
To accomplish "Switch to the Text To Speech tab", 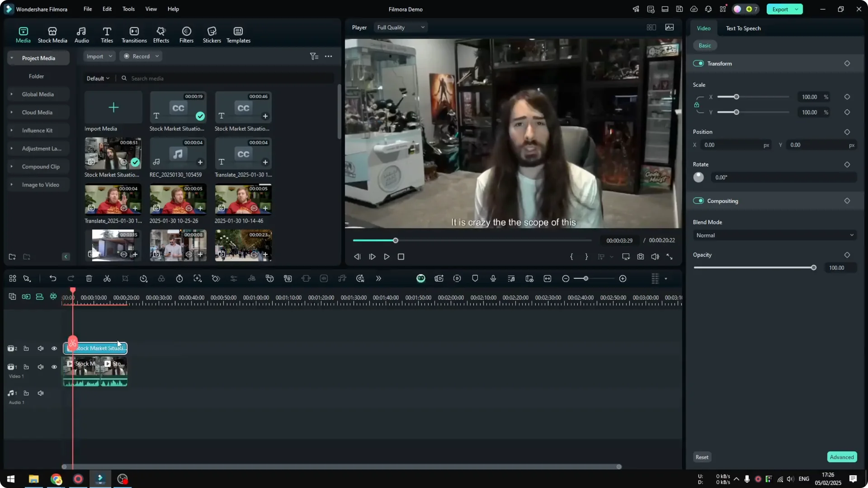I will pyautogui.click(x=743, y=28).
